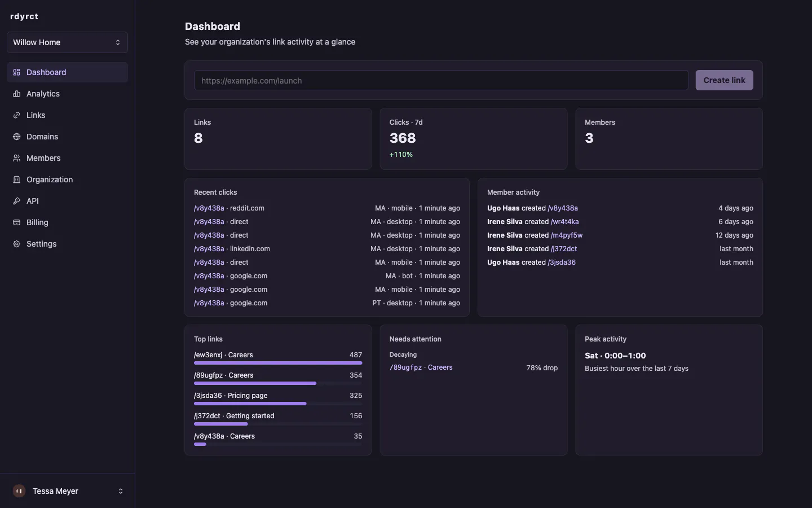Open /j372dct link in Member activity
812x508 pixels.
click(x=564, y=249)
